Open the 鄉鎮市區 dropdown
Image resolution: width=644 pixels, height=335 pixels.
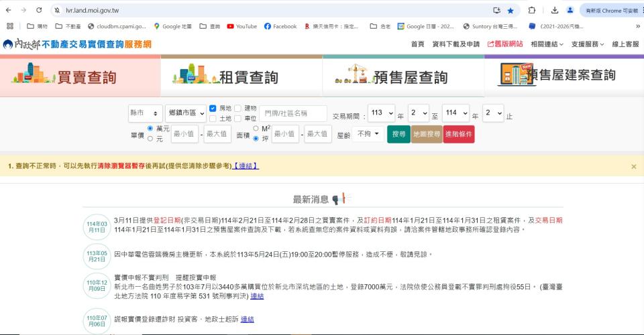(x=185, y=114)
